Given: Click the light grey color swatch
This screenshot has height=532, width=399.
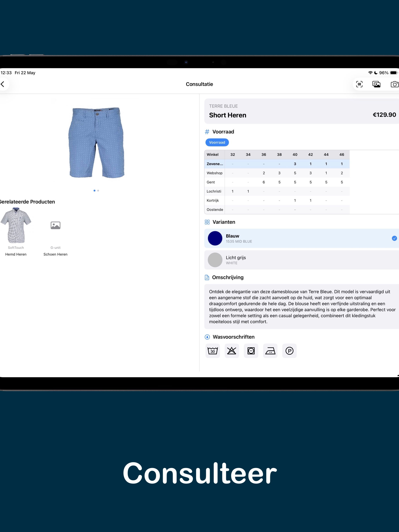Looking at the screenshot, I should click(215, 260).
